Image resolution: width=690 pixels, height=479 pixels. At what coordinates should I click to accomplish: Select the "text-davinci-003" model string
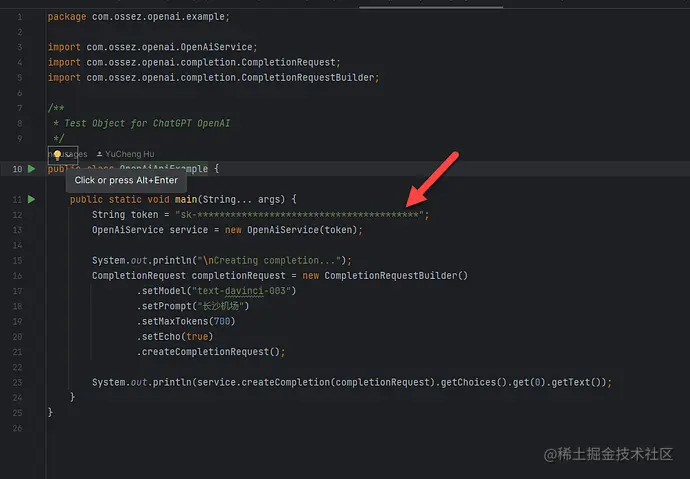(x=241, y=291)
